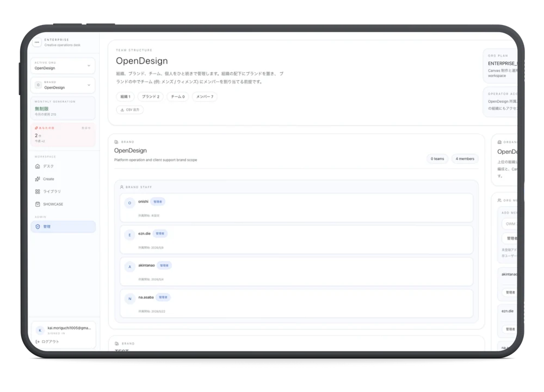Click the 今月の使用 215 usage text
The width and height of the screenshot is (544, 392).
pos(45,114)
